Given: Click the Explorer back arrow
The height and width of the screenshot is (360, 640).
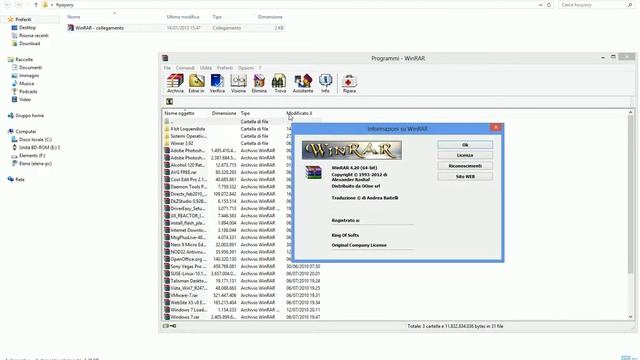Looking at the screenshot, I should point(7,5).
